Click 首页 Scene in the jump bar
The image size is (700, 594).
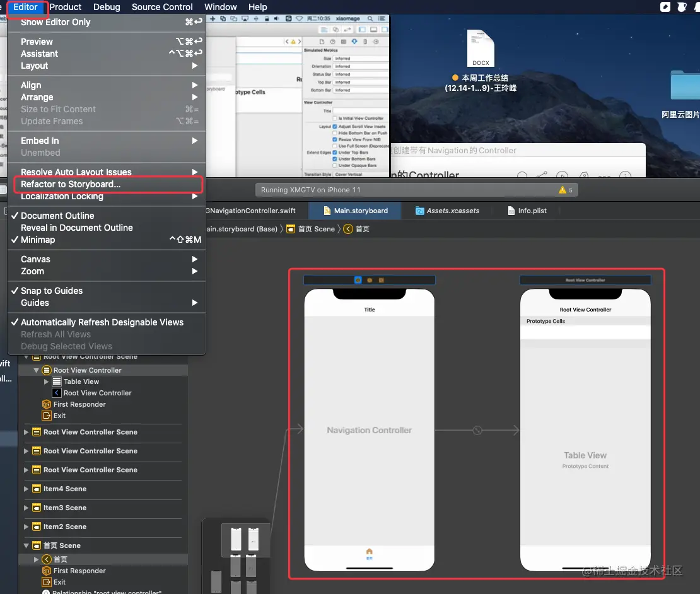[x=311, y=229]
